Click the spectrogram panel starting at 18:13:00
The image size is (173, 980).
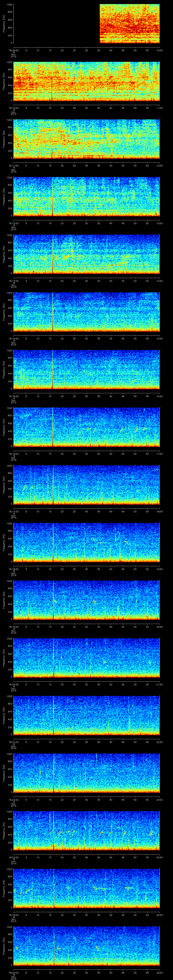pos(87,254)
